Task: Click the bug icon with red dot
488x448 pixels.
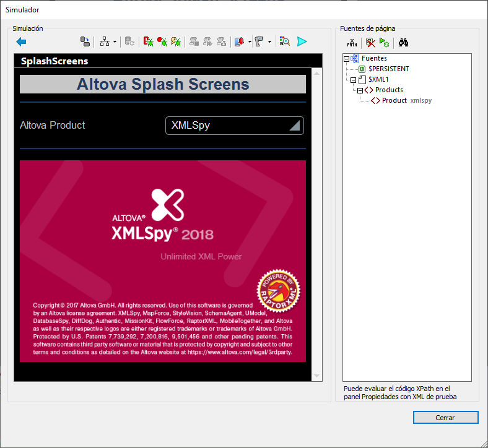Action: click(162, 41)
